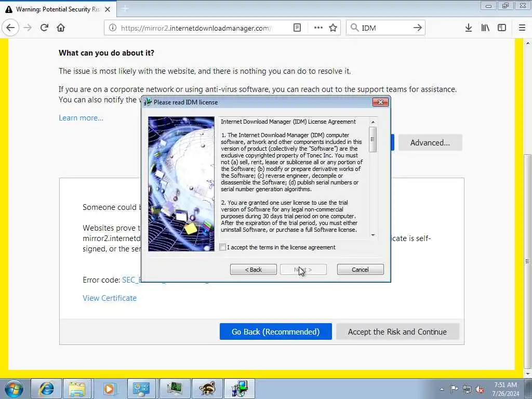The height and width of the screenshot is (399, 532).
Task: Open page actions three-dot menu
Action: (318, 28)
